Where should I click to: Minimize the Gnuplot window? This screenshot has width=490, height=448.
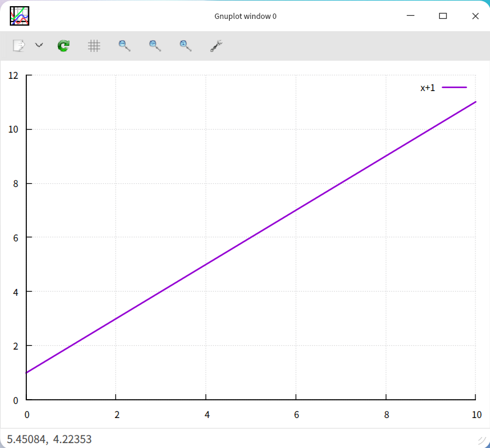(x=411, y=16)
